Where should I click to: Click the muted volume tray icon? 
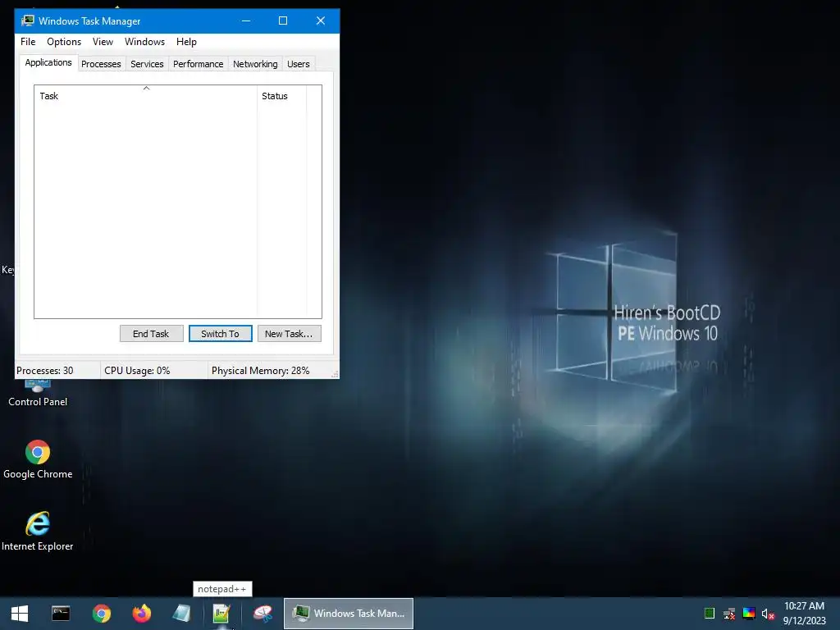click(768, 614)
